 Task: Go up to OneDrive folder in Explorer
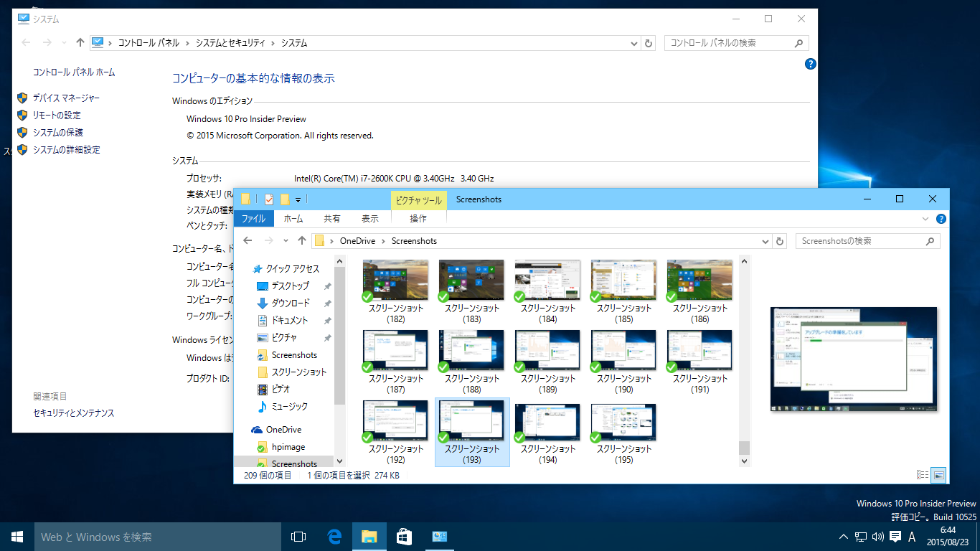coord(302,241)
